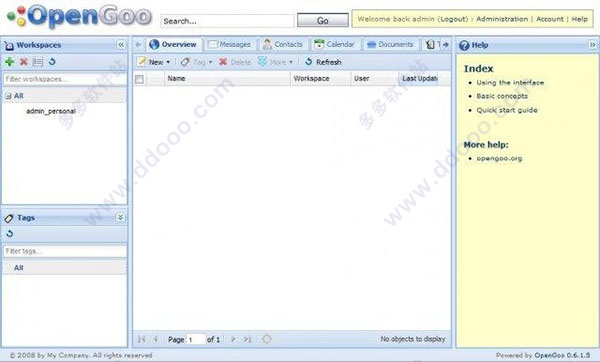The width and height of the screenshot is (600, 362).
Task: Sort by the Name column
Action: tap(227, 78)
